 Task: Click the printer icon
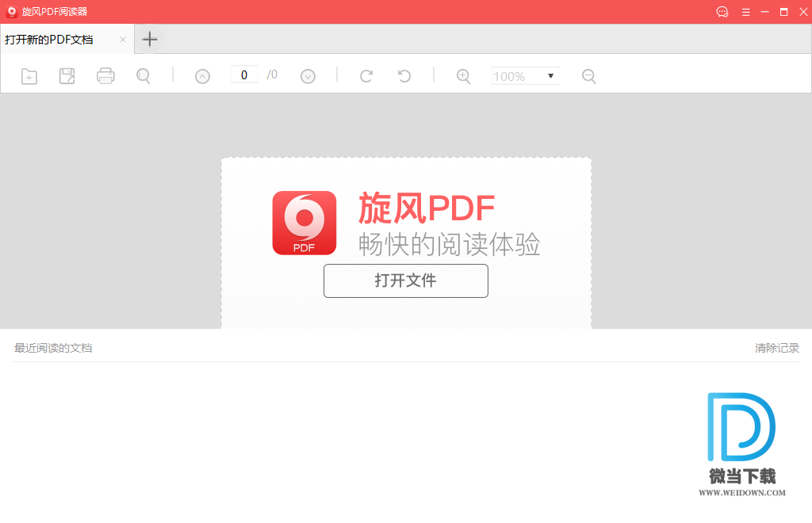105,76
